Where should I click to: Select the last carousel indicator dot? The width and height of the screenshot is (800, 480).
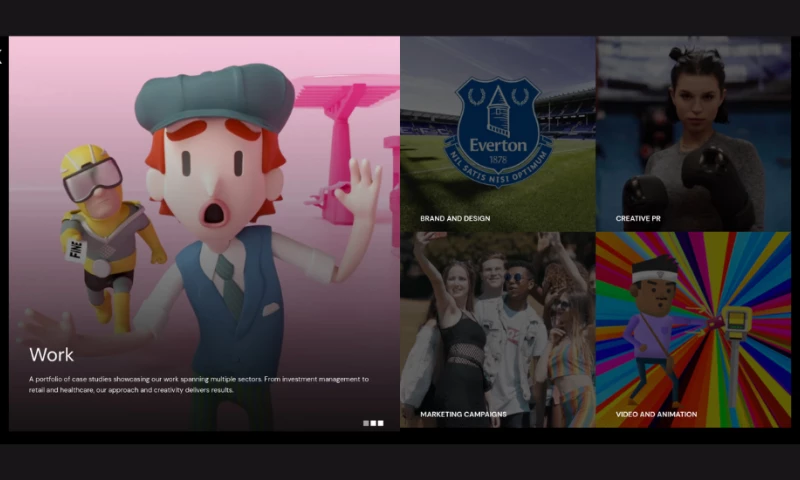(380, 423)
